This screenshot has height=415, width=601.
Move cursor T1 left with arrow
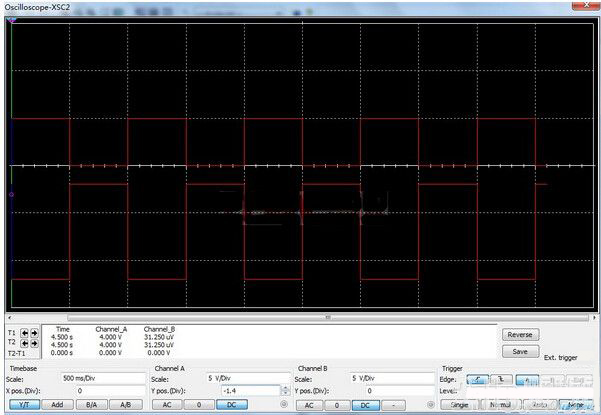click(25, 333)
